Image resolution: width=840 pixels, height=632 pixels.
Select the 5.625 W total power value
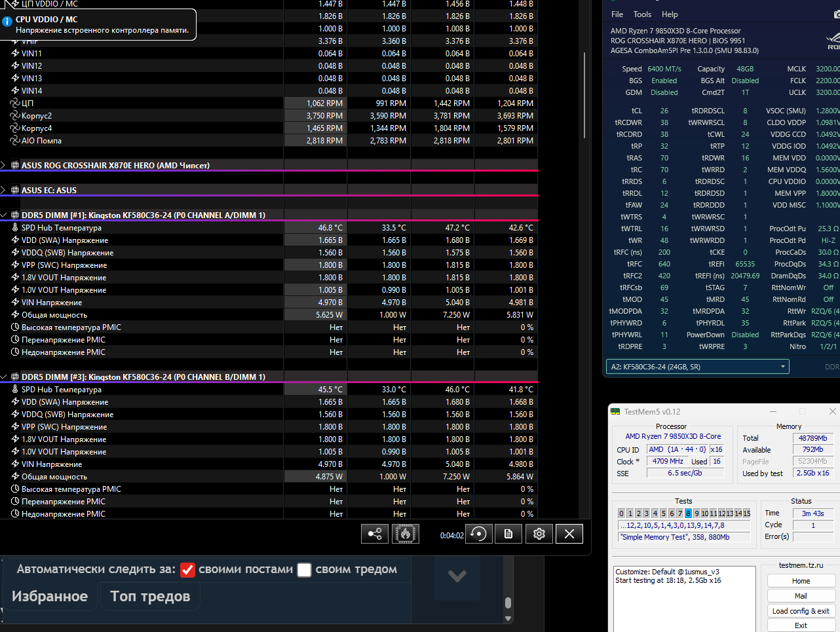[329, 315]
